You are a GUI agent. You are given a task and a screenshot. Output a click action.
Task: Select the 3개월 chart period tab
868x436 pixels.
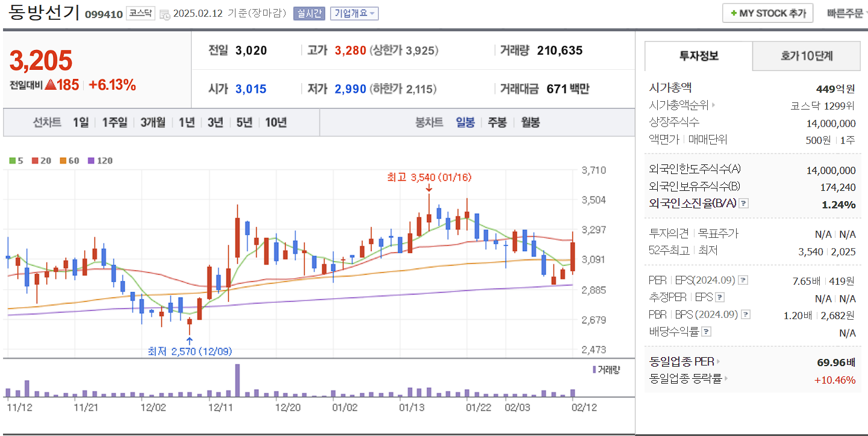coord(152,123)
